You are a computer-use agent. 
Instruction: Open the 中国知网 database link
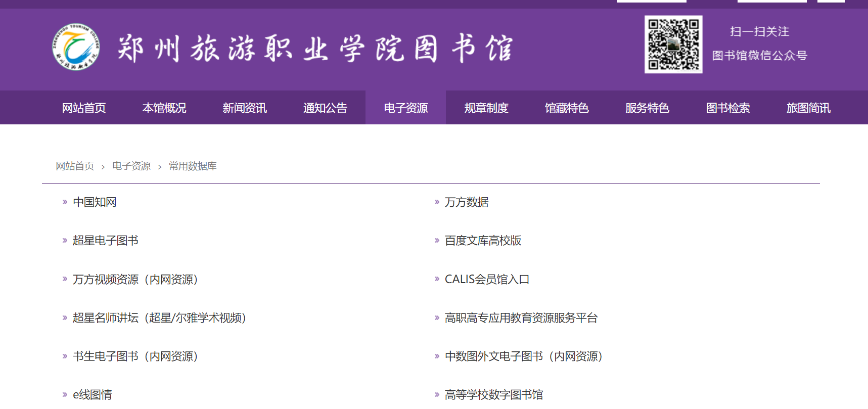(x=95, y=202)
